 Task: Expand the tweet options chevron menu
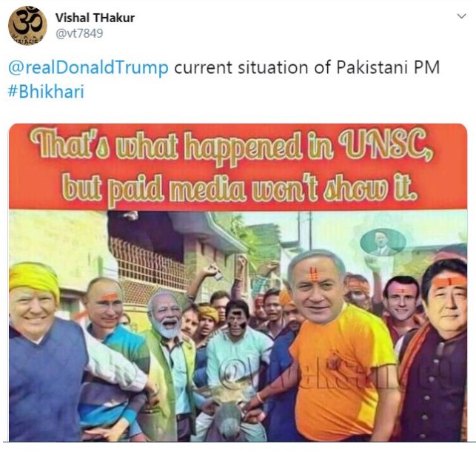pyautogui.click(x=461, y=16)
